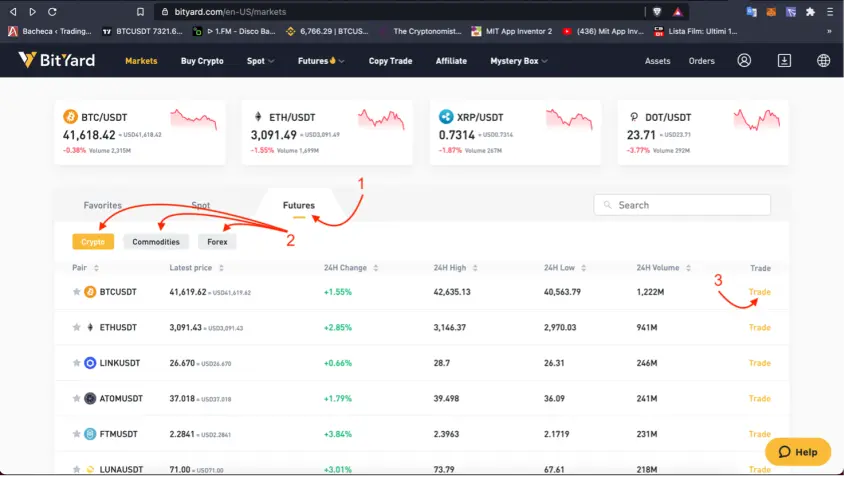Screen dimensions: 845x478
Task: Click the market Search input field
Action: tap(682, 205)
